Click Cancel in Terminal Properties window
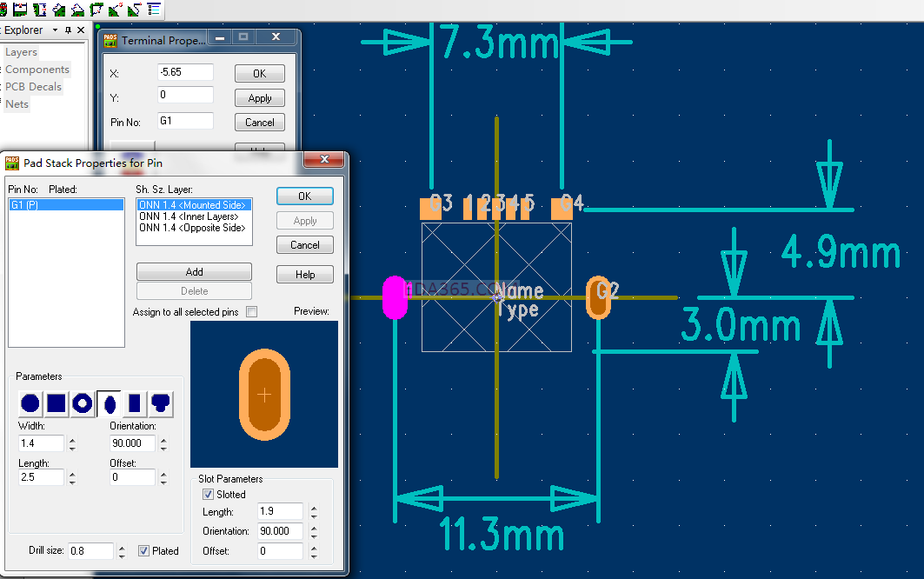Image resolution: width=924 pixels, height=579 pixels. (259, 122)
